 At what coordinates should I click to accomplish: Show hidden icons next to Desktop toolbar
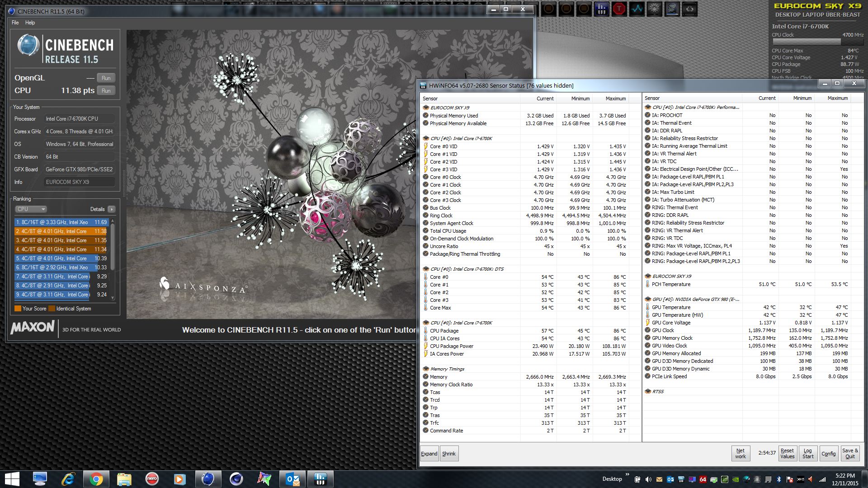(627, 475)
